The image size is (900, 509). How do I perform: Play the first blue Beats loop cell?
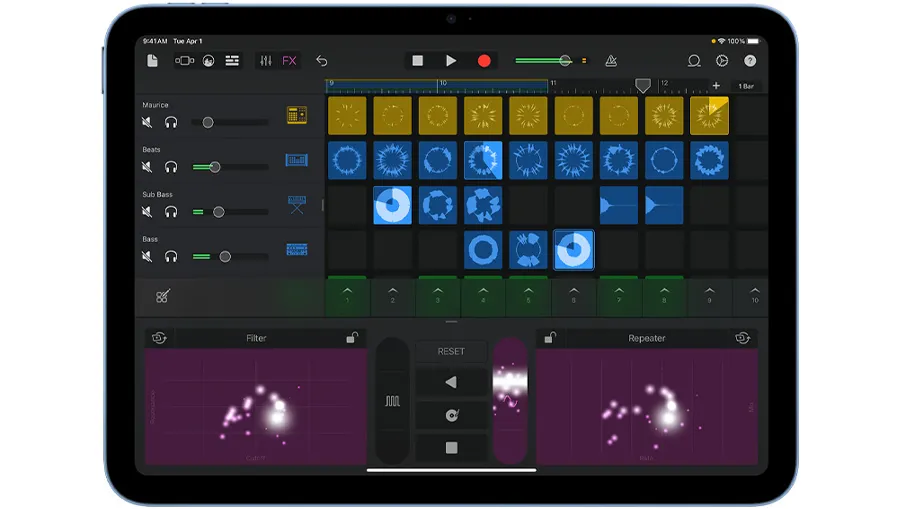point(347,160)
